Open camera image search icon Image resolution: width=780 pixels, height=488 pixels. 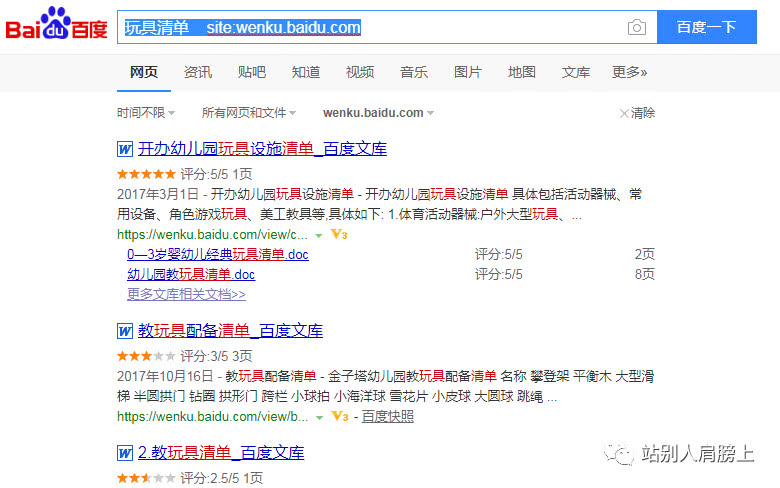(637, 27)
